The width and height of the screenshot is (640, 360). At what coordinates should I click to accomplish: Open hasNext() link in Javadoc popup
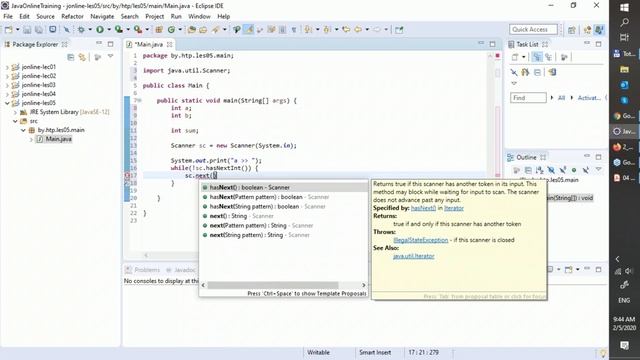coord(423,208)
